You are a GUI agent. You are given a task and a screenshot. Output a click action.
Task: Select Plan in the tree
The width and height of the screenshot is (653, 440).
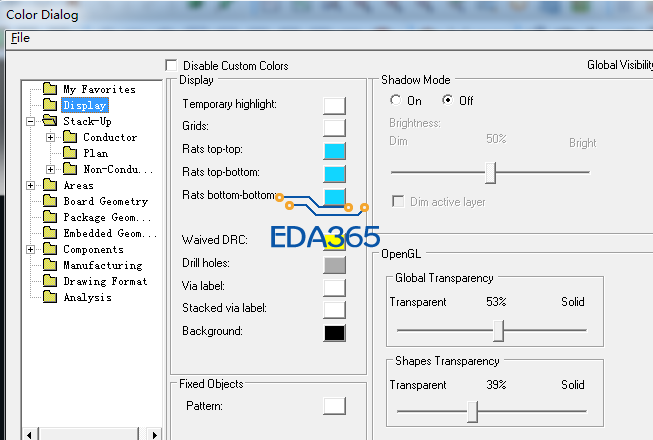click(96, 153)
